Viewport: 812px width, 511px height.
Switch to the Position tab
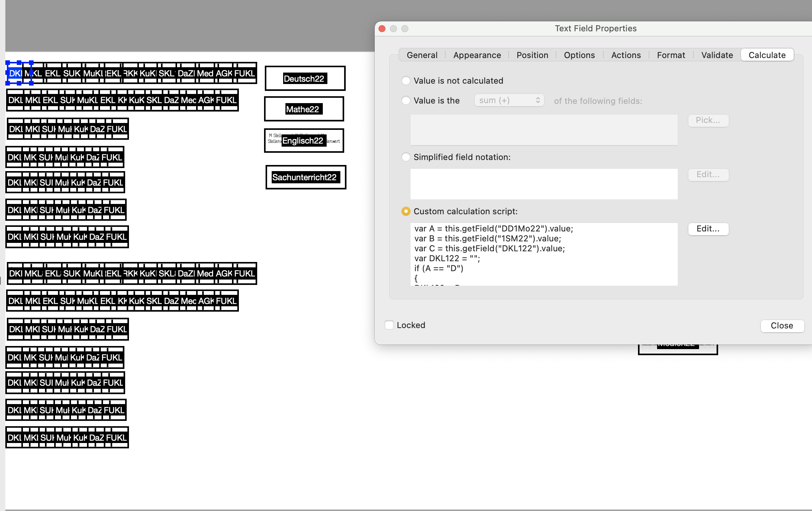coord(532,55)
